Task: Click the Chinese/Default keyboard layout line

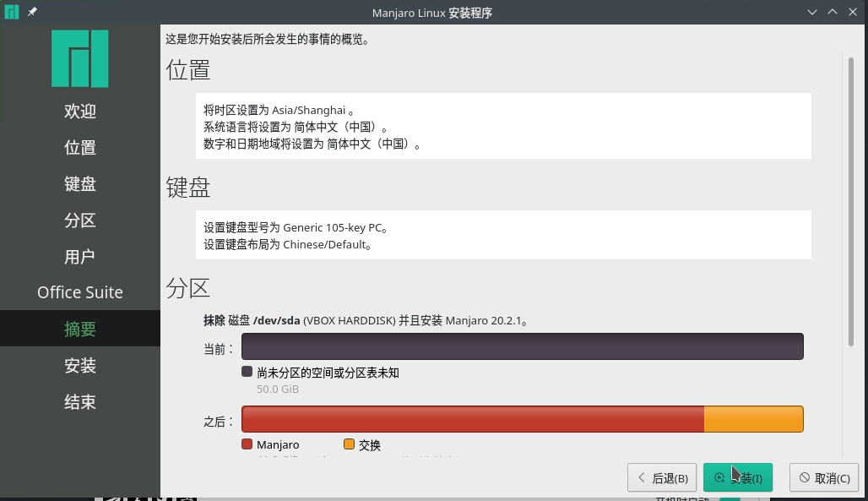Action: (x=287, y=244)
